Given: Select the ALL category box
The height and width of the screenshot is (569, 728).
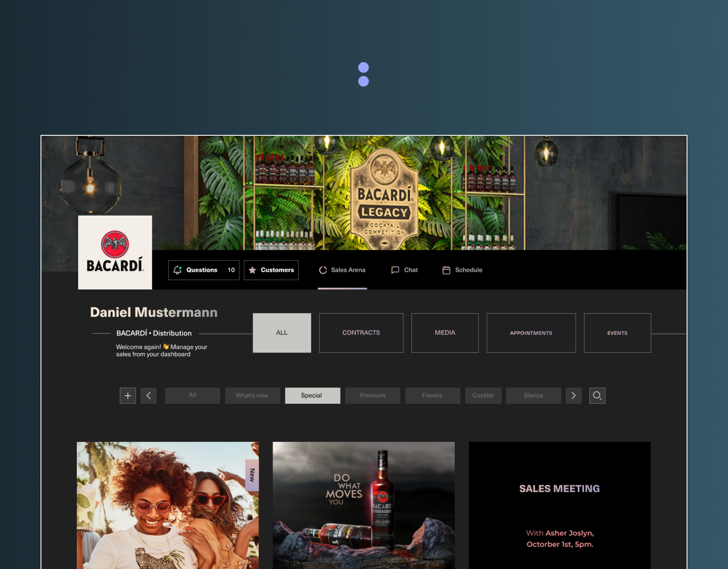Looking at the screenshot, I should [282, 333].
